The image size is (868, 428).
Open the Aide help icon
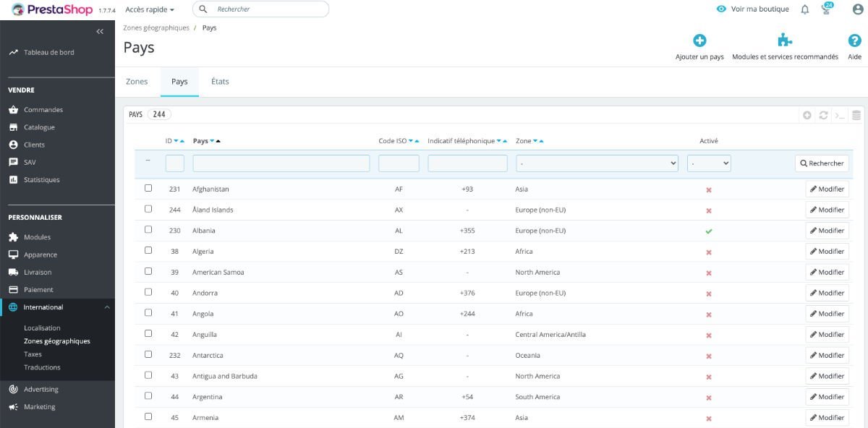pos(854,41)
